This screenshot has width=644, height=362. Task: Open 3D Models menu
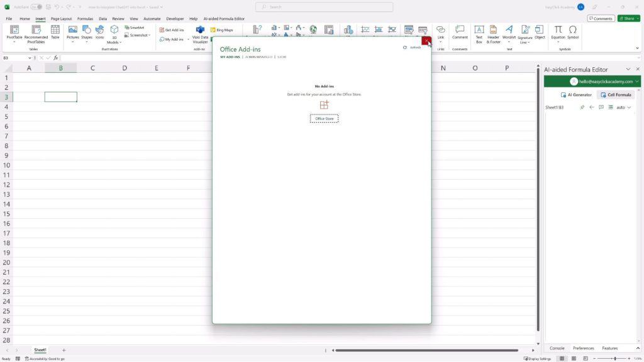coord(114,35)
